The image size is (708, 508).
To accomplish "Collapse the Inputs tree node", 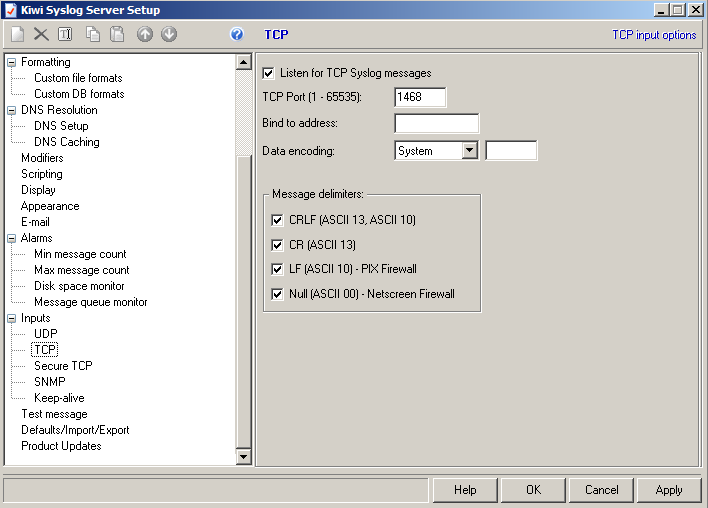I will [x=12, y=319].
